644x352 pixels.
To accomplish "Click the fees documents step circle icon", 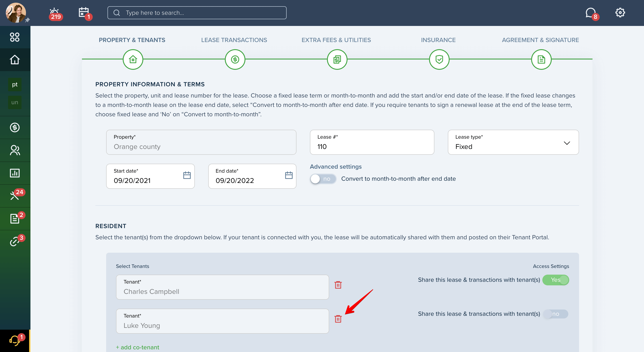I will tap(337, 59).
